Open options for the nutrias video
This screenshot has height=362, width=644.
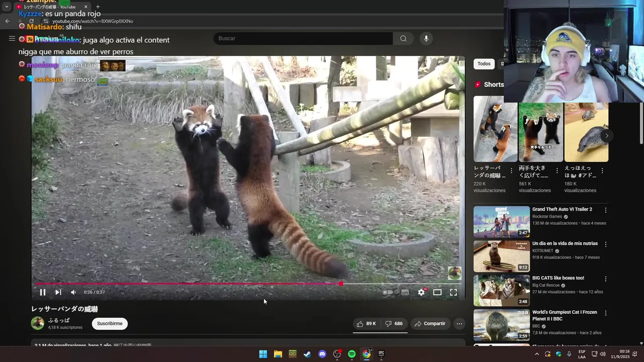tap(606, 244)
